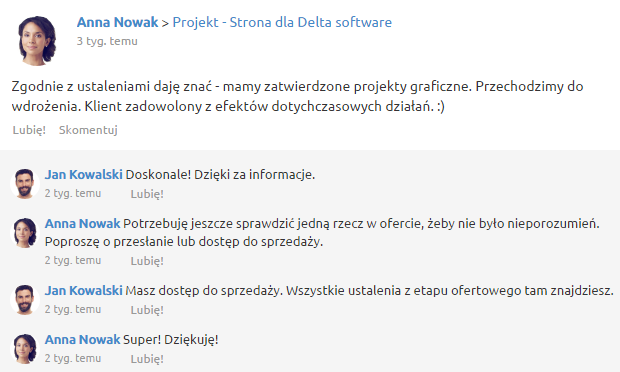620x372 pixels.
Task: Click timestamp under Poproszę o przesłanie comment
Action: 73,261
